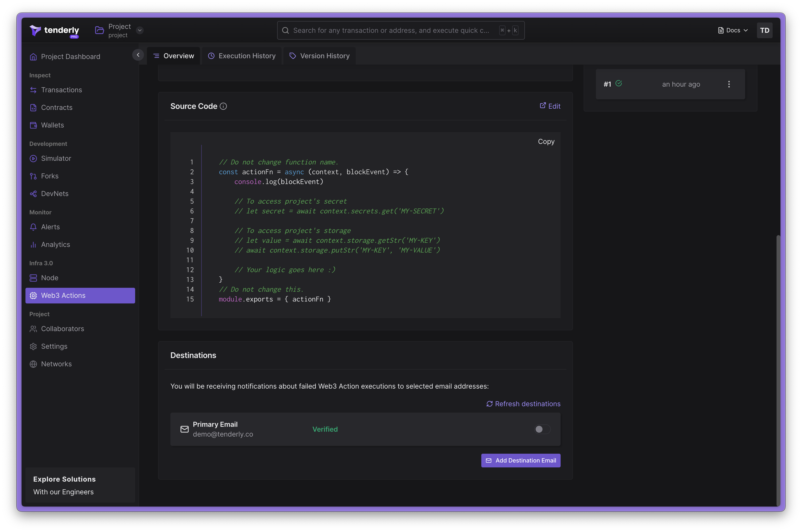Click the Contracts file icon

pyautogui.click(x=33, y=108)
